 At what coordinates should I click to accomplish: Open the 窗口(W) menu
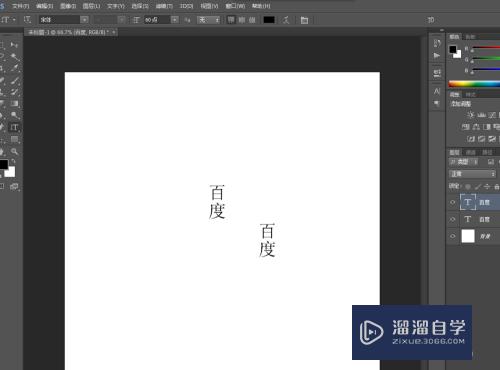click(x=235, y=6)
